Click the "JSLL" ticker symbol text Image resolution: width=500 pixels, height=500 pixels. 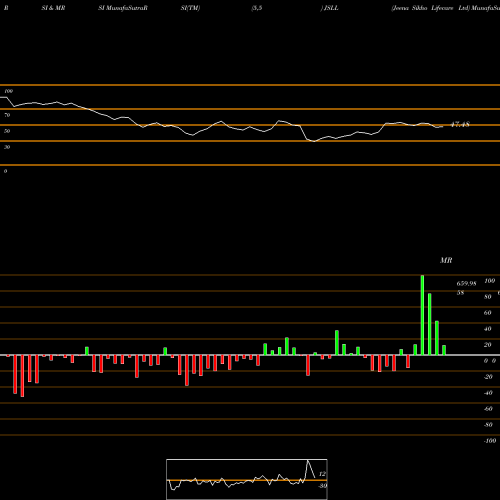pos(331,8)
